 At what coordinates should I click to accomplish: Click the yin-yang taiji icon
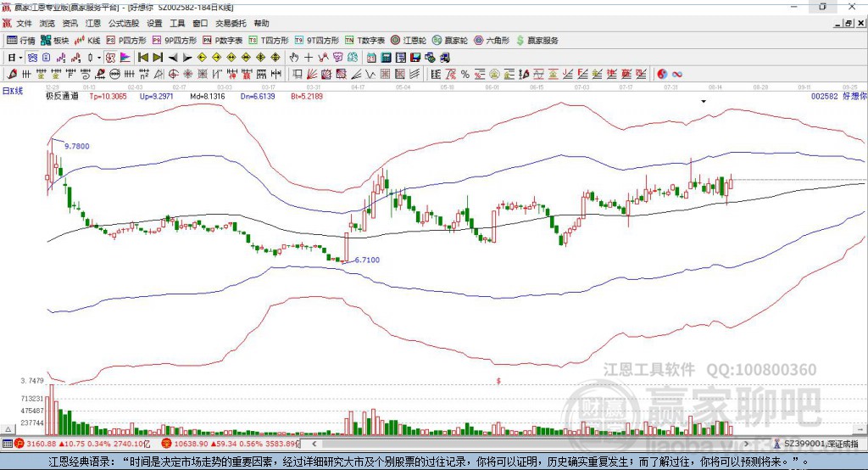click(x=662, y=74)
